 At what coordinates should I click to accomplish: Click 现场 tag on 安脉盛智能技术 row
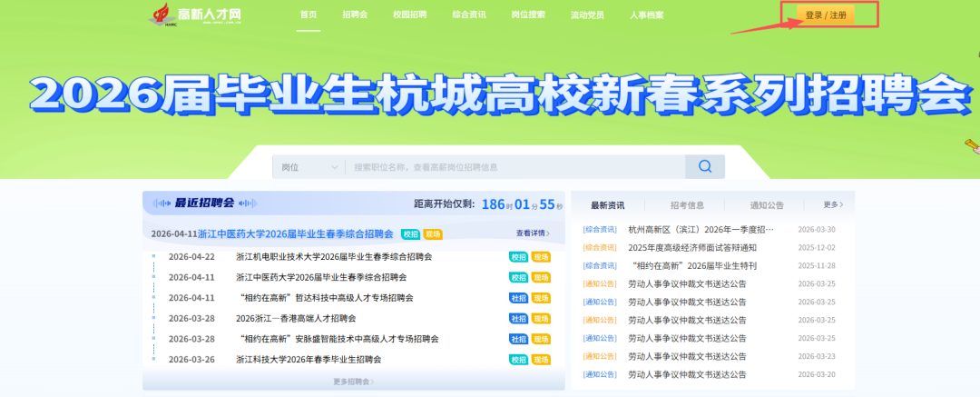541,340
